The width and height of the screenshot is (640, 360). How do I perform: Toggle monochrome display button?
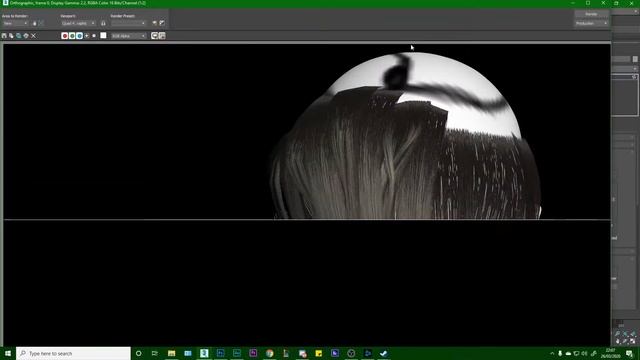94,36
